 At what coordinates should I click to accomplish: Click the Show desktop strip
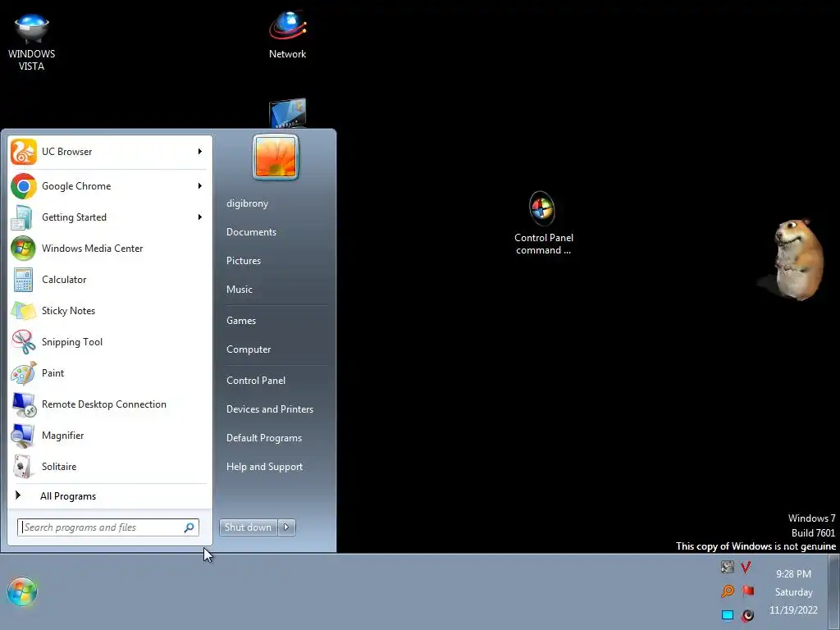(x=833, y=592)
